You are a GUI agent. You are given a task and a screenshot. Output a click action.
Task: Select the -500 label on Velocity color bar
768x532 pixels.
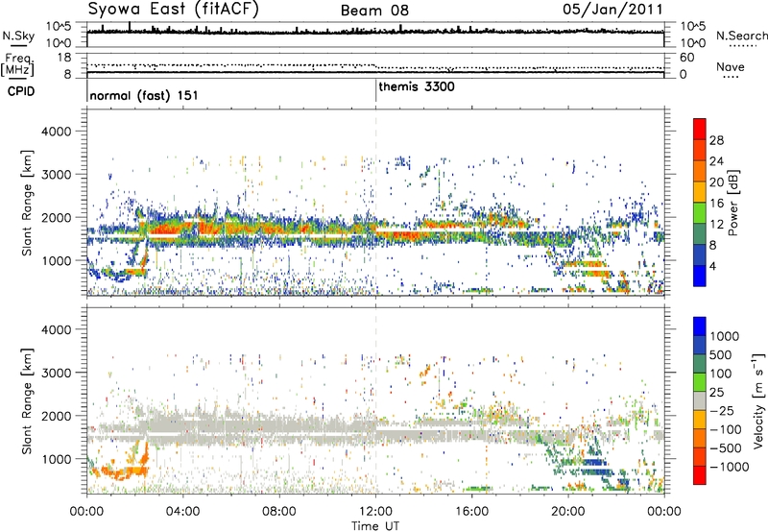(728, 447)
